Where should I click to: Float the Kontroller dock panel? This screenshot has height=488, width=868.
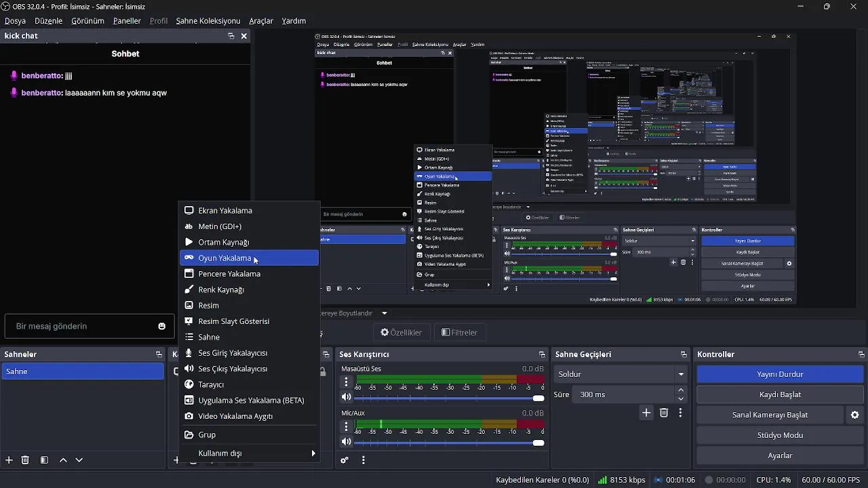(x=861, y=354)
